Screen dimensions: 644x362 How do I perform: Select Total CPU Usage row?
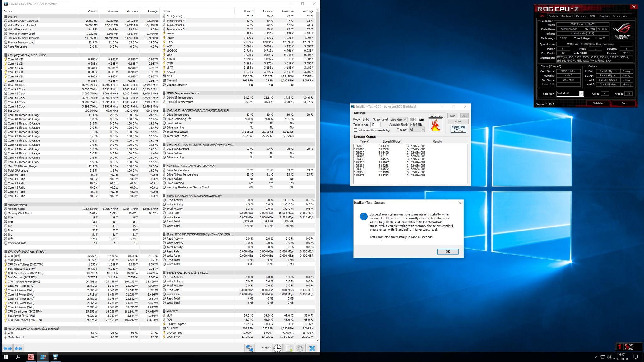pos(81,171)
